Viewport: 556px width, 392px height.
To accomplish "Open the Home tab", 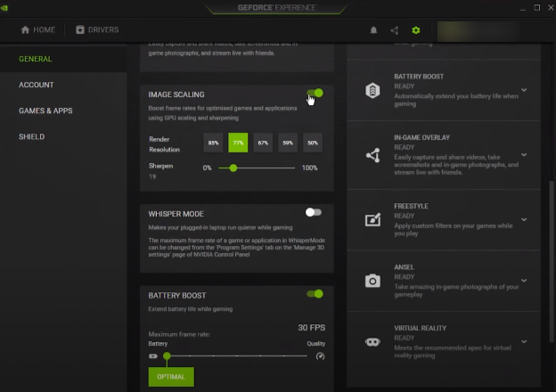I will pyautogui.click(x=38, y=29).
